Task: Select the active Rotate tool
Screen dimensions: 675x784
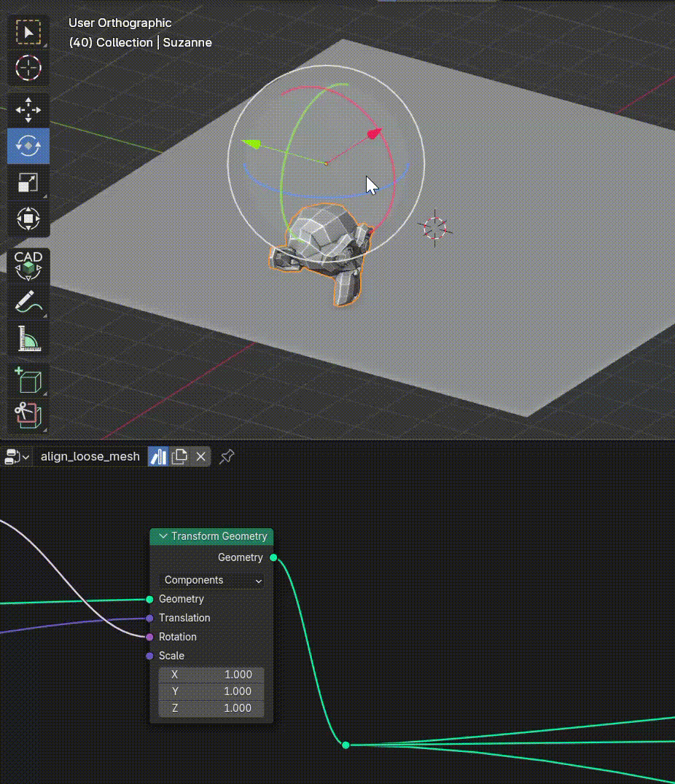Action: pos(28,146)
